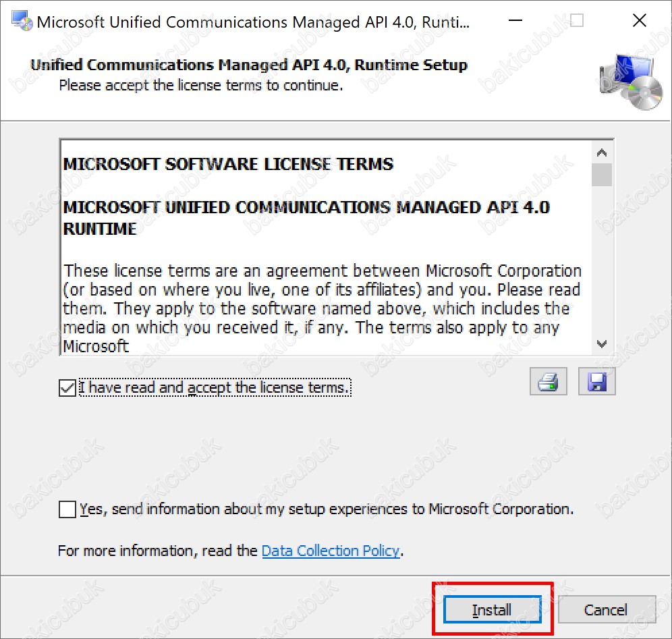Enable sending setup experiences to Microsoft
This screenshot has width=672, height=639.
tap(67, 509)
